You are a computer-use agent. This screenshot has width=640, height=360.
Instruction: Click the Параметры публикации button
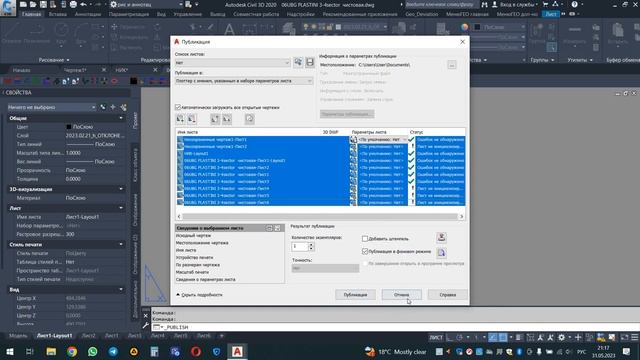347,114
